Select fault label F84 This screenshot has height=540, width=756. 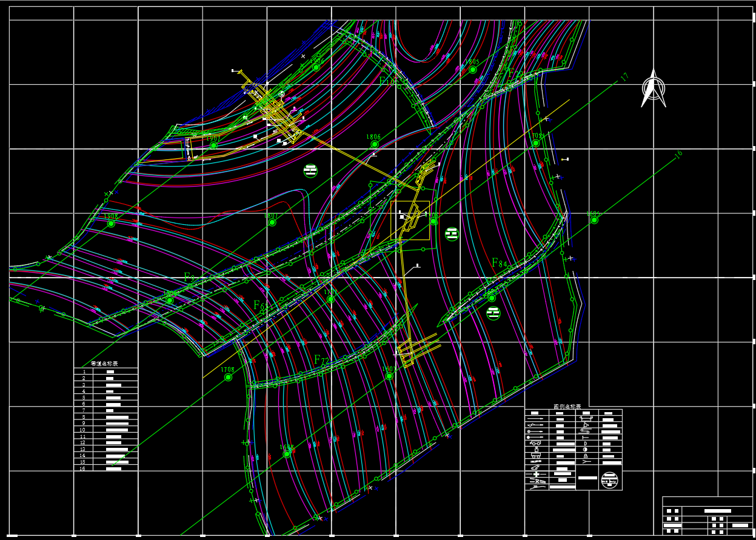[x=499, y=263]
